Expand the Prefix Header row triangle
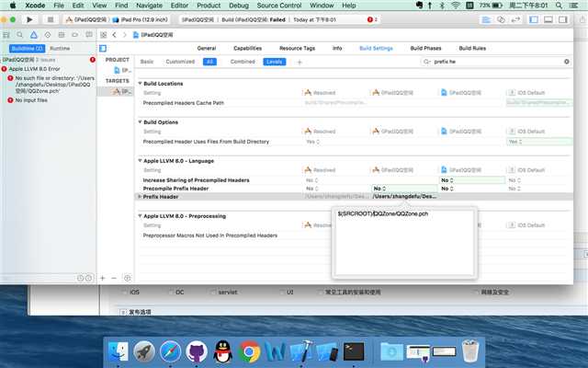Viewport: 588px width, 368px height. 140,197
